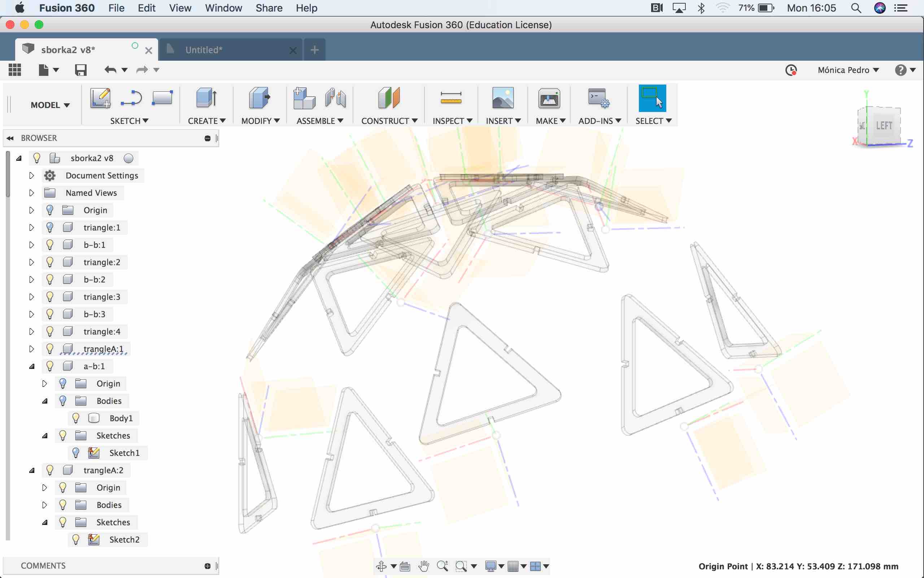
Task: Click the Orbit navigation icon
Action: pos(381,566)
